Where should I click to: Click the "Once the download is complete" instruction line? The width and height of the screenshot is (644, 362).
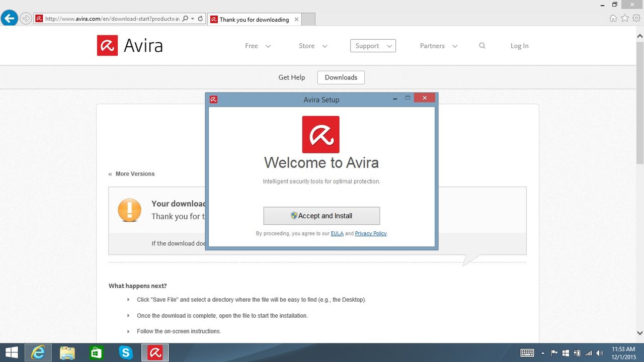(222, 316)
